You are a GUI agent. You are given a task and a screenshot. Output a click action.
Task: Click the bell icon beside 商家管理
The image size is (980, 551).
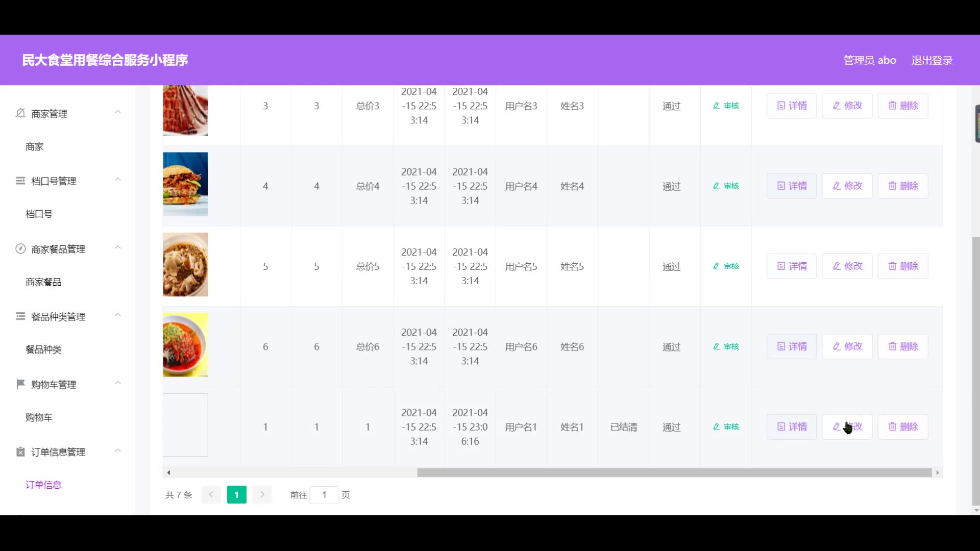(20, 113)
